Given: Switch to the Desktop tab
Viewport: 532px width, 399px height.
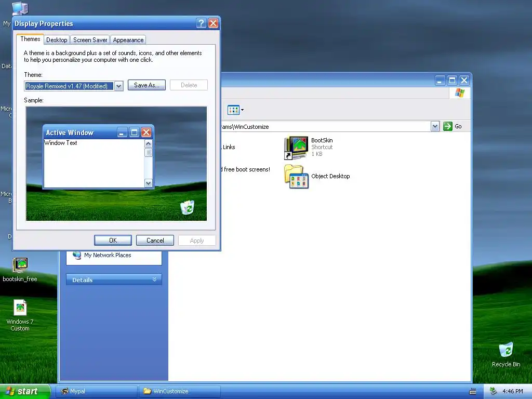Looking at the screenshot, I should [57, 40].
